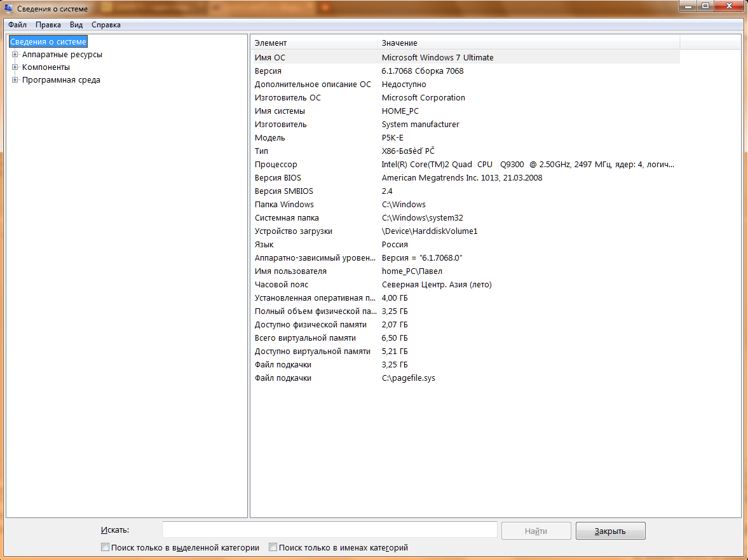Open the Правка menu
748x560 pixels.
coord(48,25)
